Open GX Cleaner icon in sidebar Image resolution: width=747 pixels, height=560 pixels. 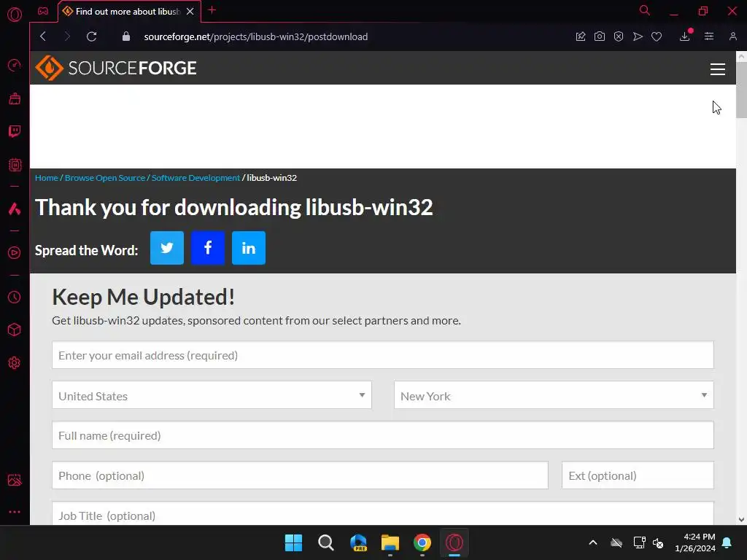pos(15,98)
